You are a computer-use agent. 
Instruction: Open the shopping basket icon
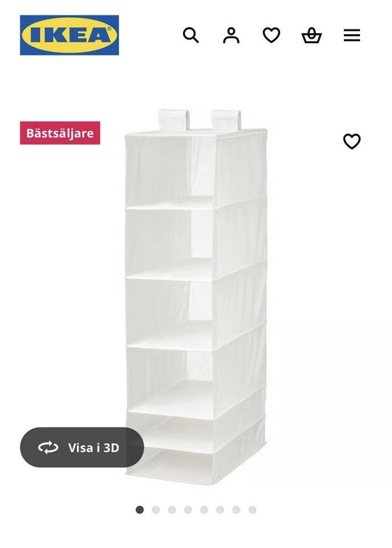tap(312, 35)
